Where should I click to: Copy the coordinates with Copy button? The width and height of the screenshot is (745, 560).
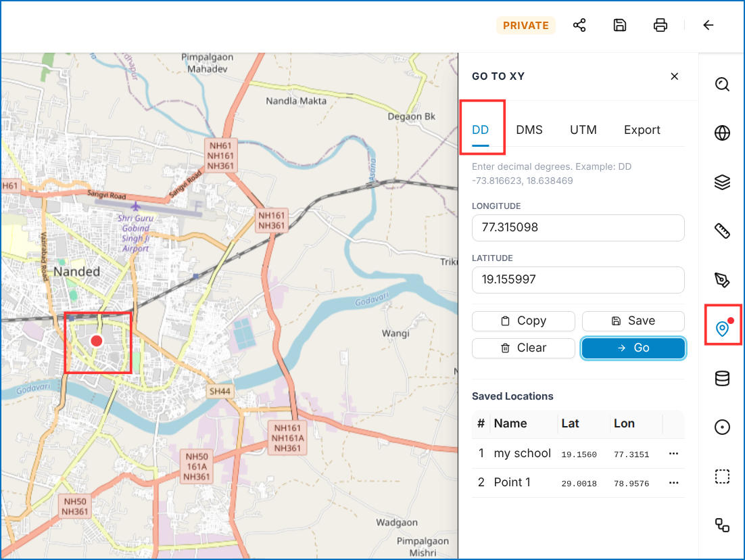click(x=523, y=321)
